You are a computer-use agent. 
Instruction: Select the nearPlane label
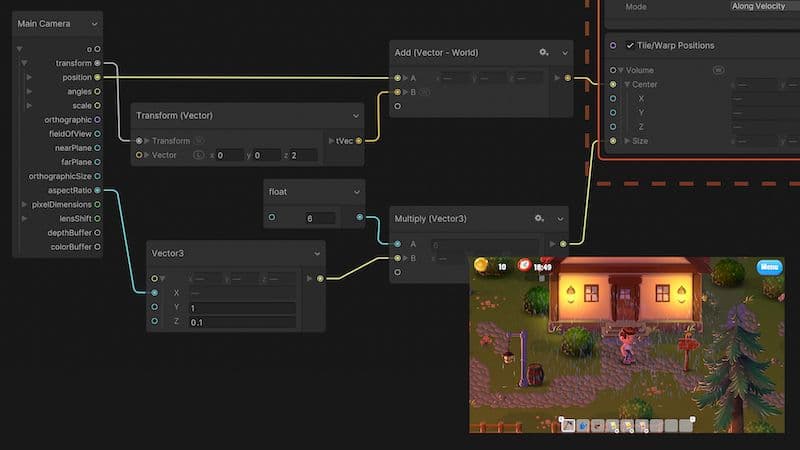tap(73, 148)
